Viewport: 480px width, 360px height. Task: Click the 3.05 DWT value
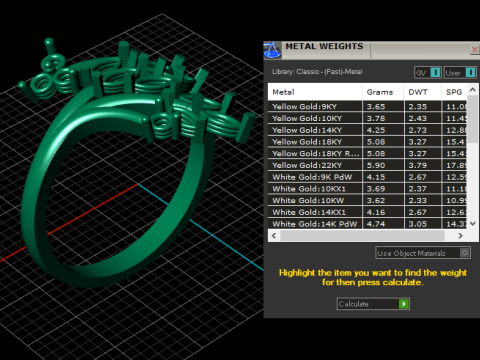tap(418, 224)
